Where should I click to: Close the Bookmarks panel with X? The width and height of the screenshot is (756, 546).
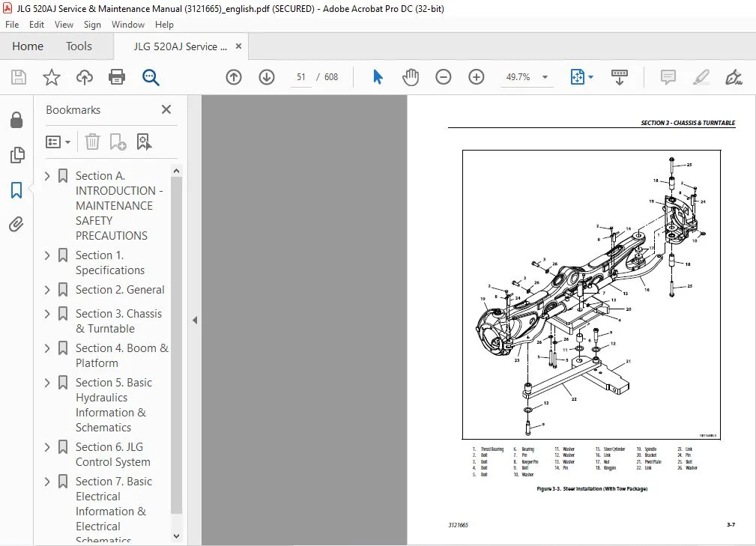click(166, 109)
